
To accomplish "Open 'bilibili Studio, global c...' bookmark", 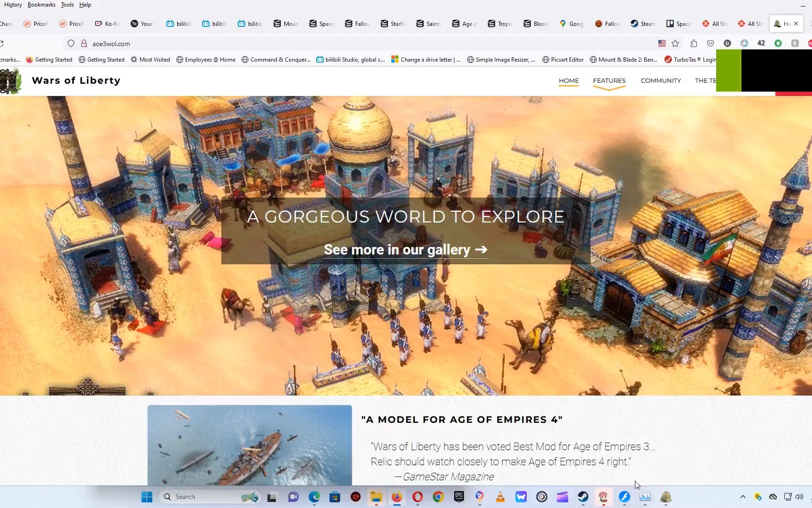I will pos(351,60).
